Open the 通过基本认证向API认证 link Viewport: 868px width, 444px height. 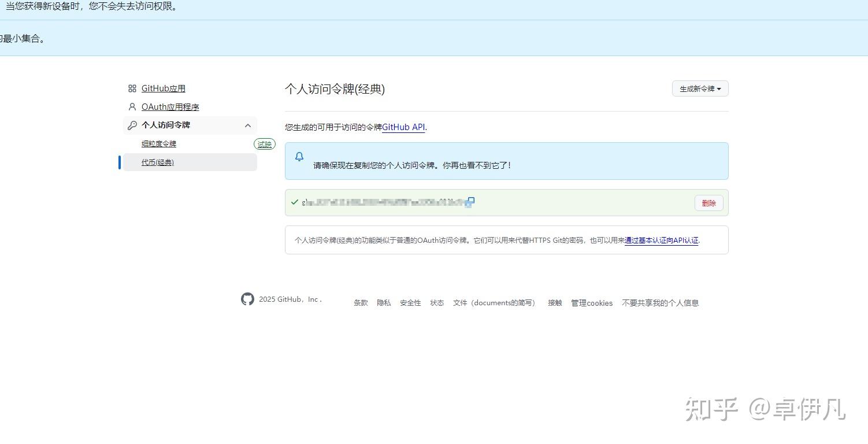point(661,240)
